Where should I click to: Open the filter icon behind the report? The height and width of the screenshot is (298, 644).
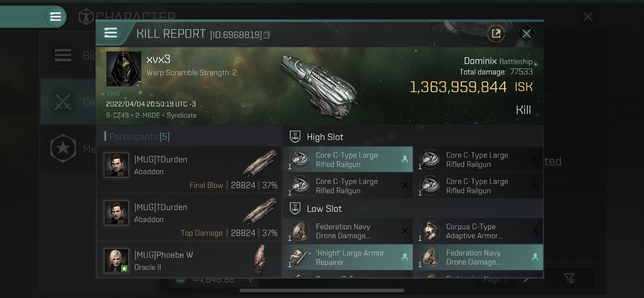(x=569, y=278)
